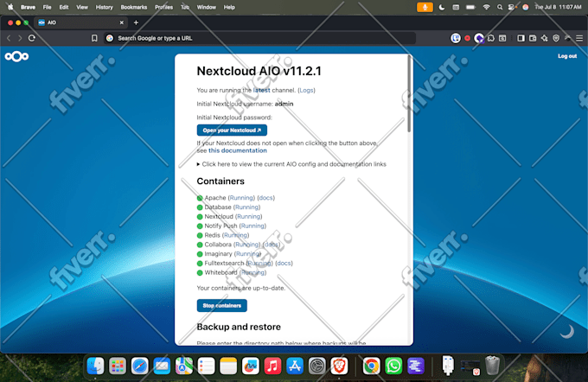
Task: Open Nextcloud container Running link
Action: [249, 217]
